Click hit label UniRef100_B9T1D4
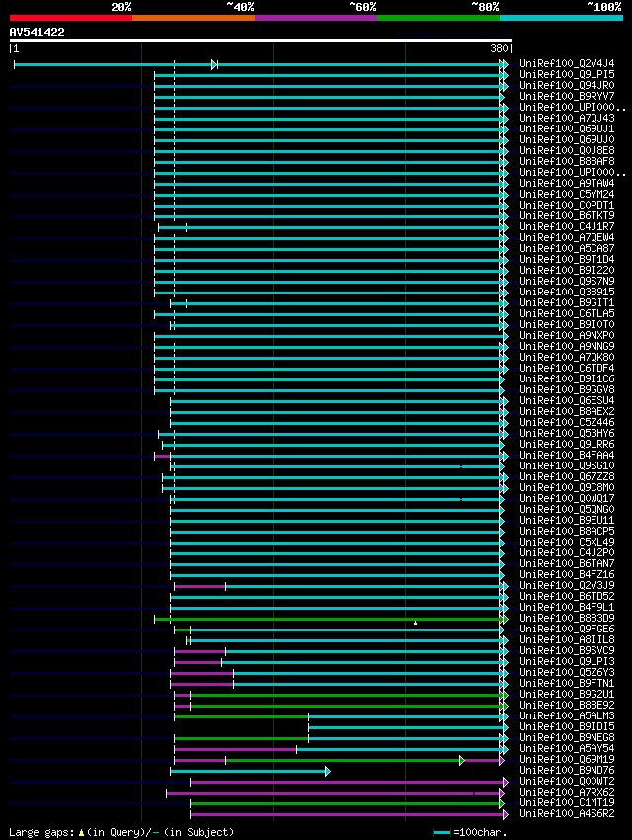The height and width of the screenshot is (840, 632). coord(567,259)
